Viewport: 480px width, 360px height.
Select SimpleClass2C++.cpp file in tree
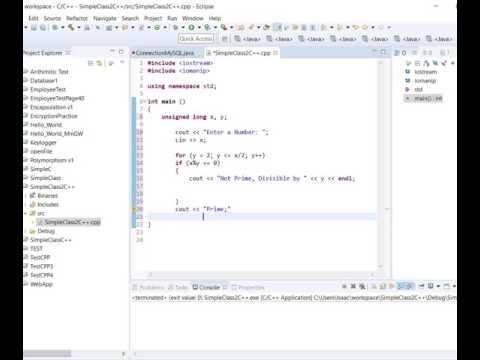pyautogui.click(x=69, y=222)
